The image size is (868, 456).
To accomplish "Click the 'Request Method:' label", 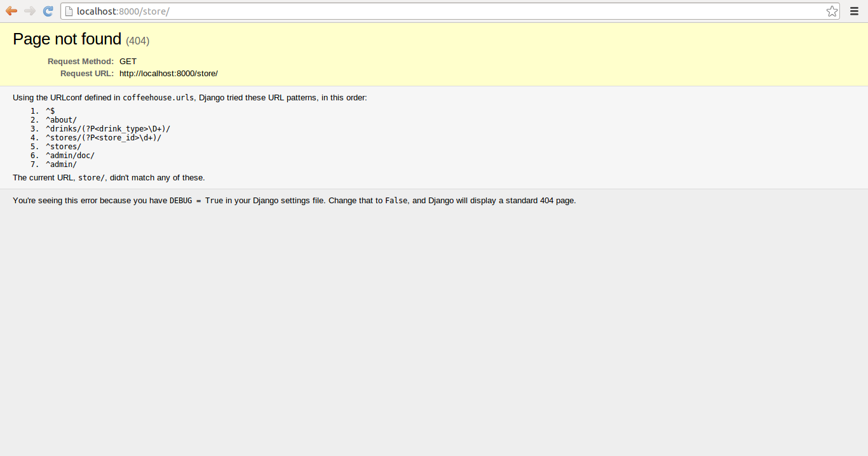I will [81, 62].
